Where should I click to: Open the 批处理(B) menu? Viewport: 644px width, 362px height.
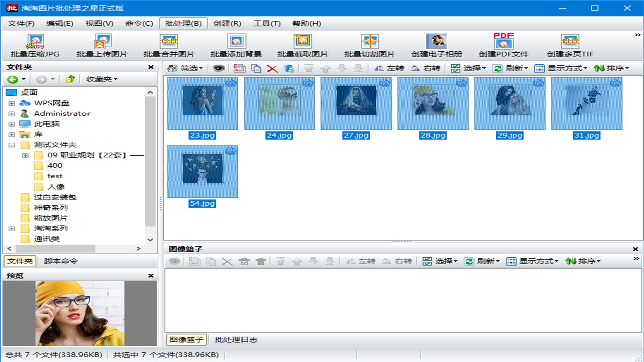point(183,23)
